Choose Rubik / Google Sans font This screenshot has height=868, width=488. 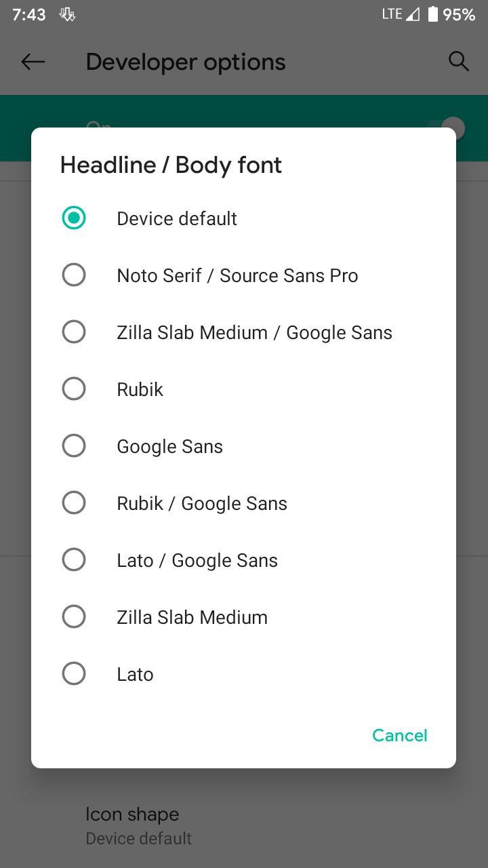click(243, 503)
